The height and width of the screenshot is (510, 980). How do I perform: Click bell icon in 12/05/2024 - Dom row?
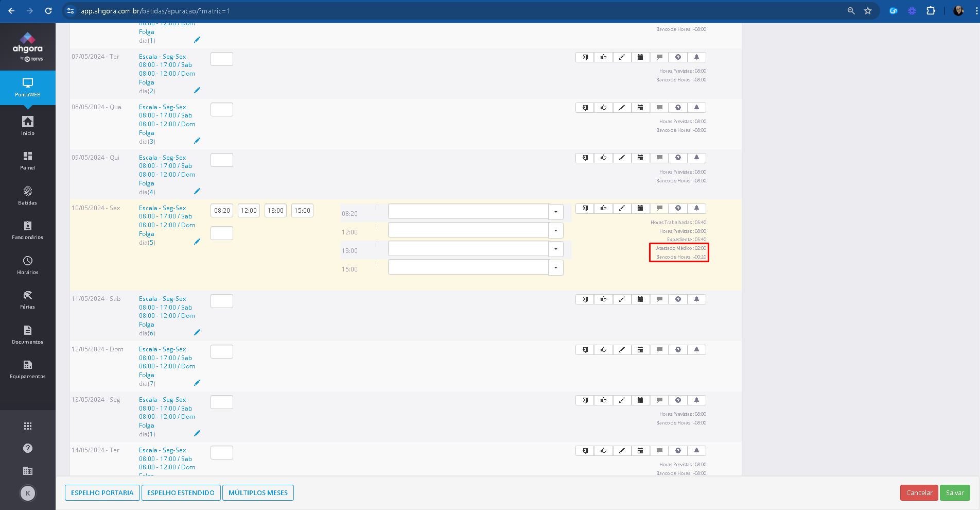pyautogui.click(x=696, y=350)
